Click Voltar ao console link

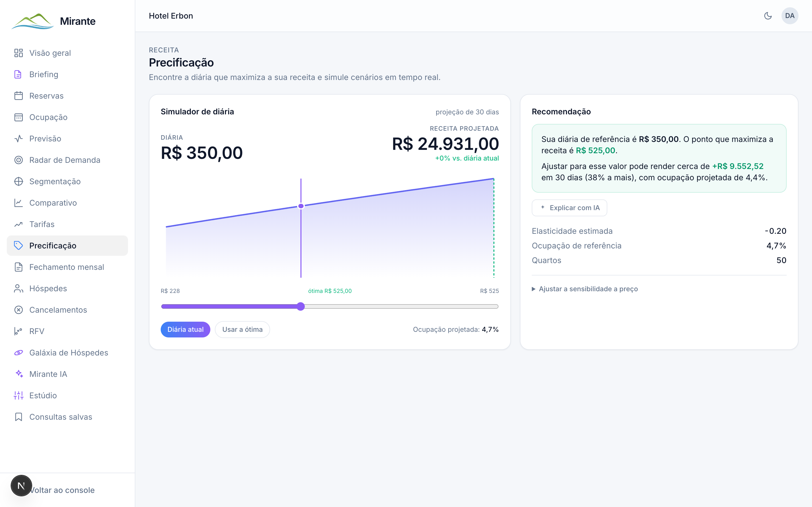point(62,490)
